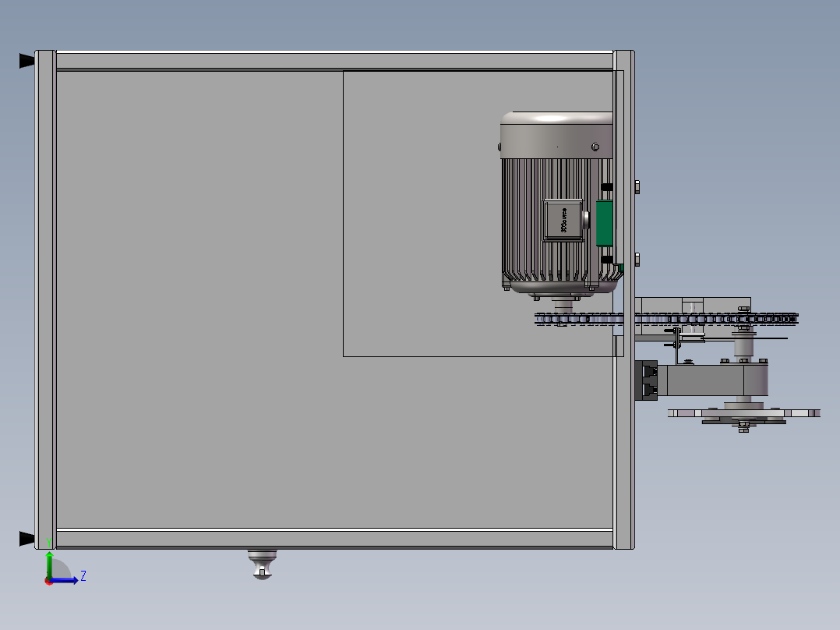
Task: Pick the roller chain drive
Action: point(666,319)
